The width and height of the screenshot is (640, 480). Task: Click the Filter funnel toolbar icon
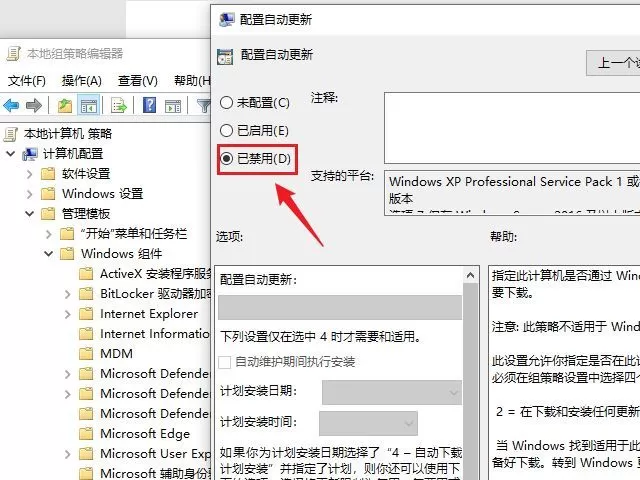pos(203,106)
